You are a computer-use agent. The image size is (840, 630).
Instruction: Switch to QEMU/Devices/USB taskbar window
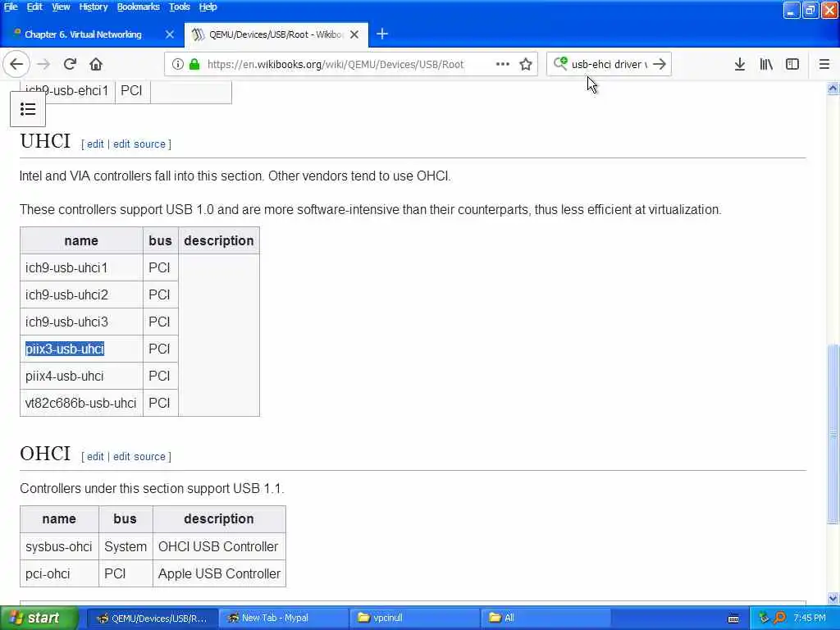click(x=152, y=619)
